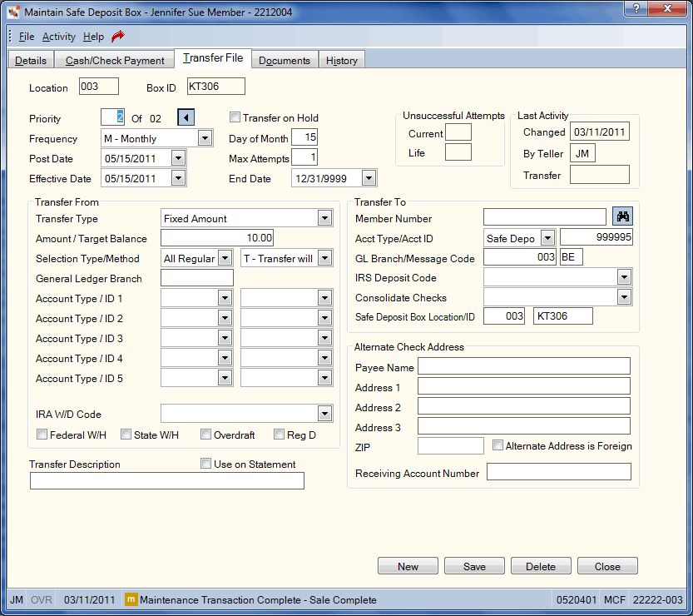This screenshot has height=616, width=693.
Task: Toggle the State W/H checkbox
Action: [x=126, y=435]
